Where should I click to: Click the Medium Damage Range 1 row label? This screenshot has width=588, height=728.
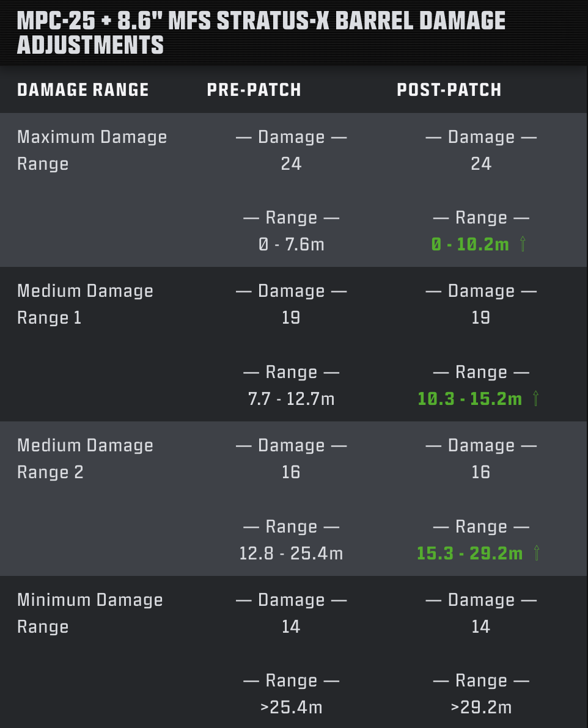[x=85, y=304]
